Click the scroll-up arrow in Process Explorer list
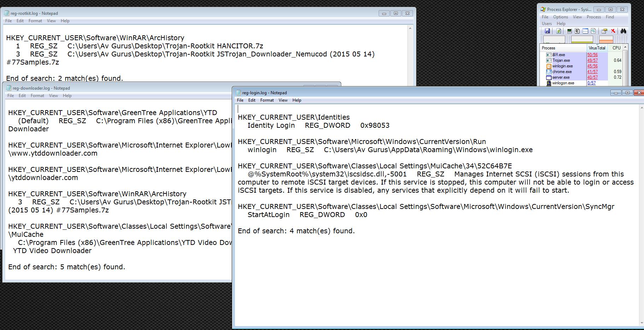This screenshot has height=330, width=644. pos(625,47)
